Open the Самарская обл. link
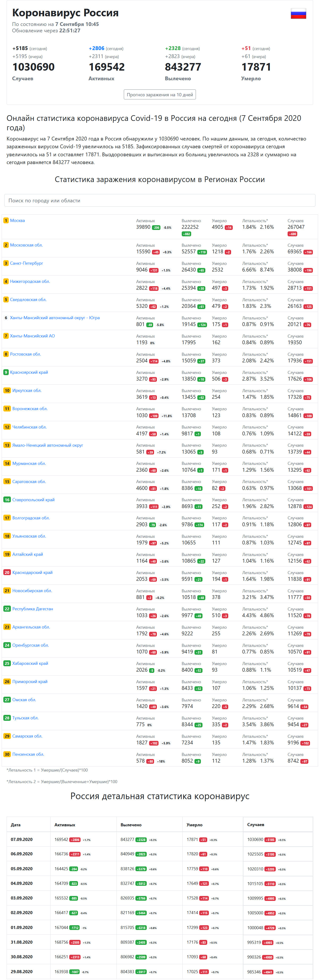The height and width of the screenshot is (980, 319). (x=27, y=737)
